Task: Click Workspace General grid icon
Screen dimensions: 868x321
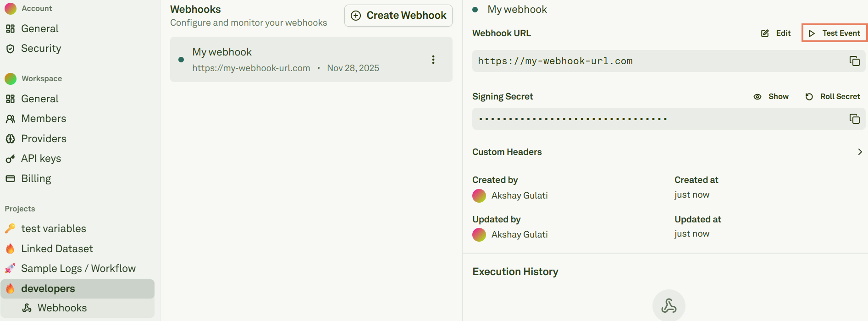Action: point(10,99)
